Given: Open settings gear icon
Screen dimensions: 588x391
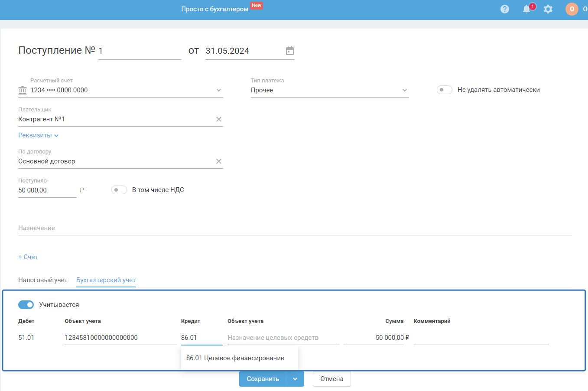Looking at the screenshot, I should pyautogui.click(x=548, y=9).
